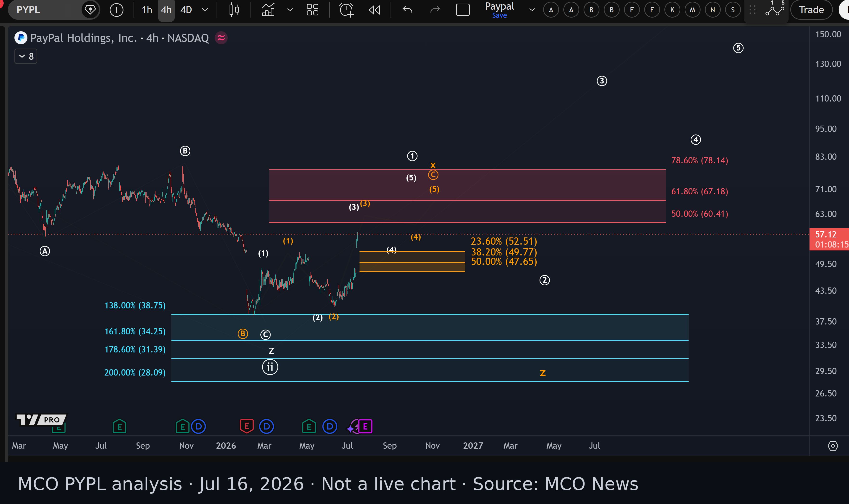Click the diamond badge beside PYPL symbol
Viewport: 849px width, 504px height.
pos(90,10)
